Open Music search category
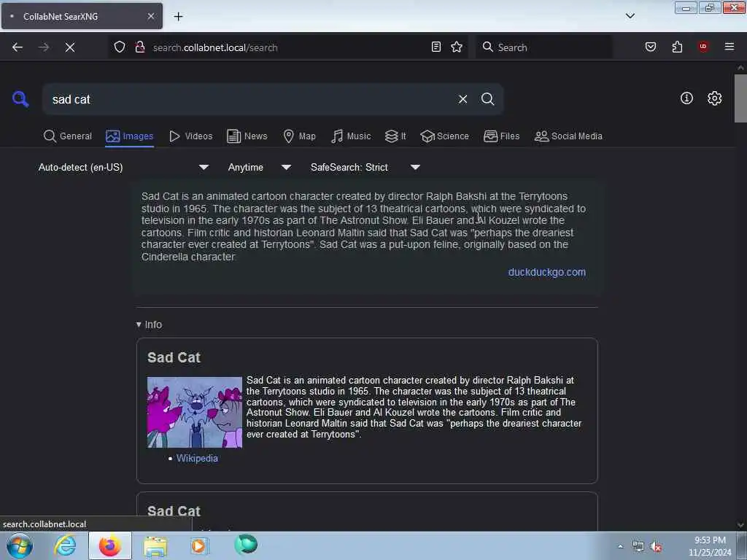This screenshot has height=560, width=747. click(351, 136)
